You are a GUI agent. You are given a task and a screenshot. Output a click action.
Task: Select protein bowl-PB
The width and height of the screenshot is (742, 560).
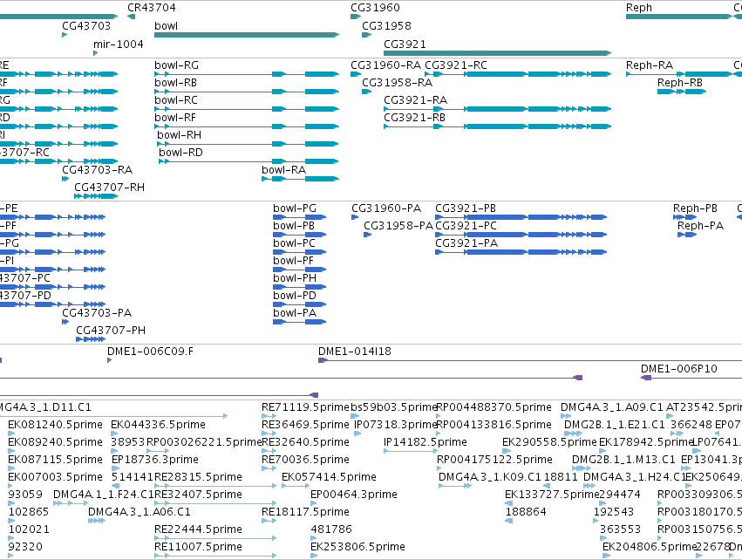[x=300, y=235]
